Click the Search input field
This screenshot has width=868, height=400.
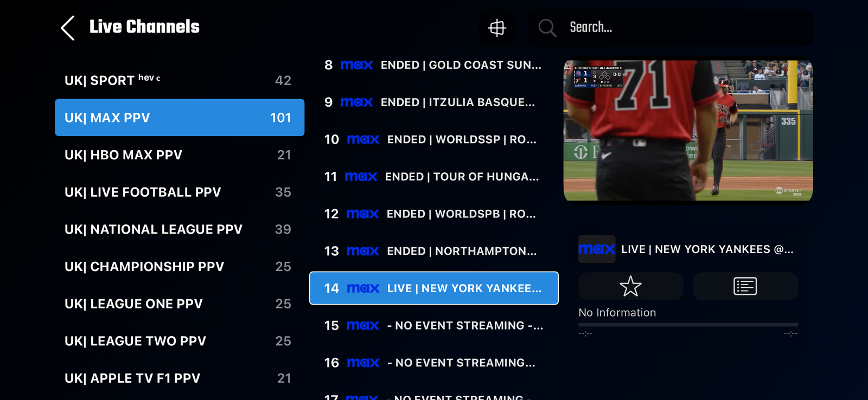point(670,28)
